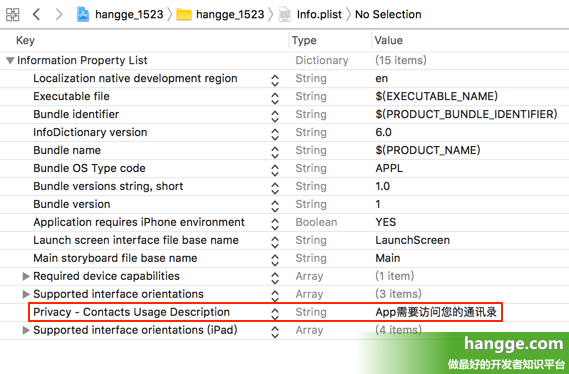Select the hangge_1523 yellow folder icon
569x374 pixels.
[184, 15]
